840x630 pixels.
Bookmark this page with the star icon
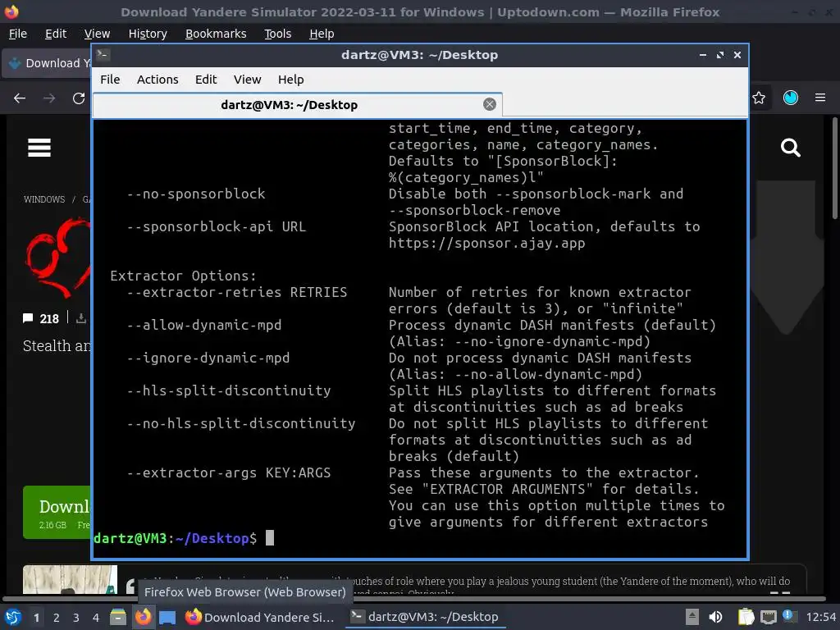point(759,98)
